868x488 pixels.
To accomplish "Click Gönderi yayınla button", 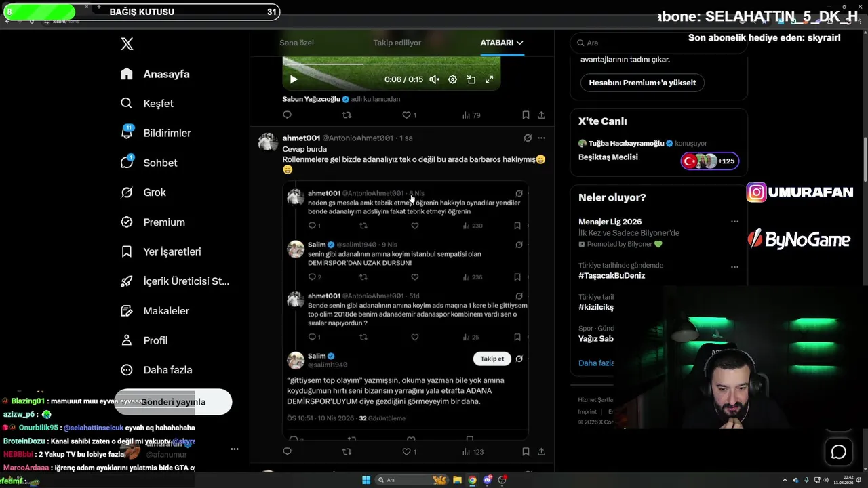I will click(173, 402).
